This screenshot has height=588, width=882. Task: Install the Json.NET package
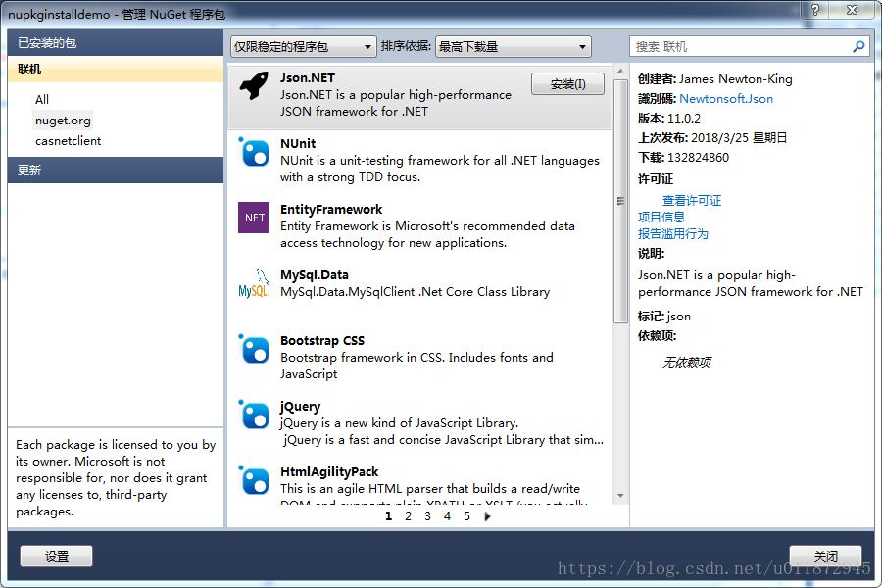pos(567,84)
